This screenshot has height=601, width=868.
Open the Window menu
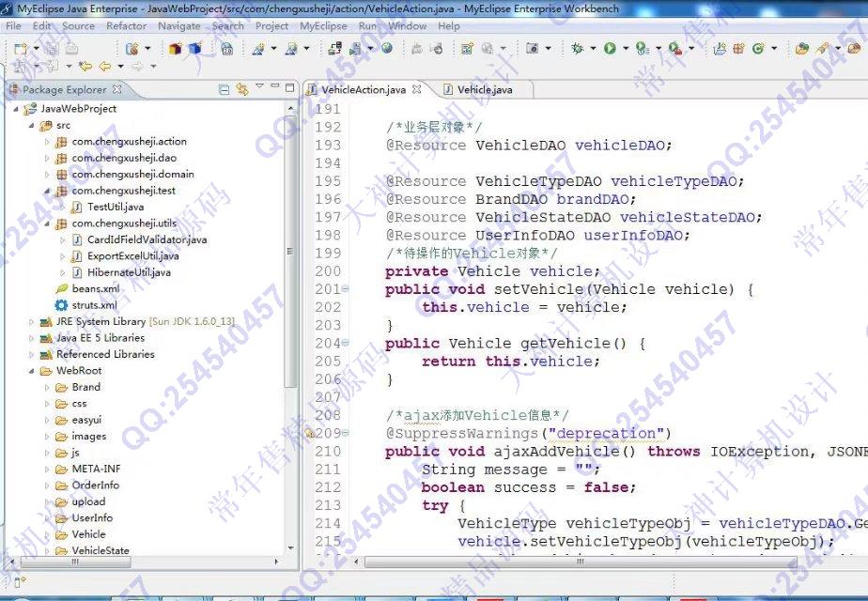coord(407,26)
